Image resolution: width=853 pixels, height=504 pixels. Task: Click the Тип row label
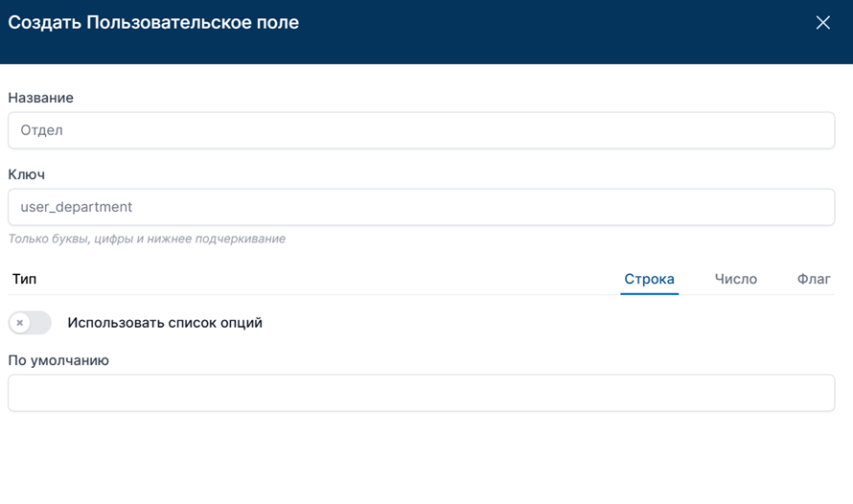click(24, 279)
